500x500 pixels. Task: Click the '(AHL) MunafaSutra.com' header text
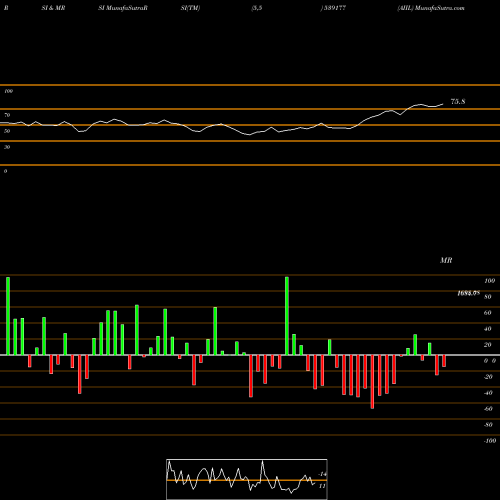click(431, 8)
